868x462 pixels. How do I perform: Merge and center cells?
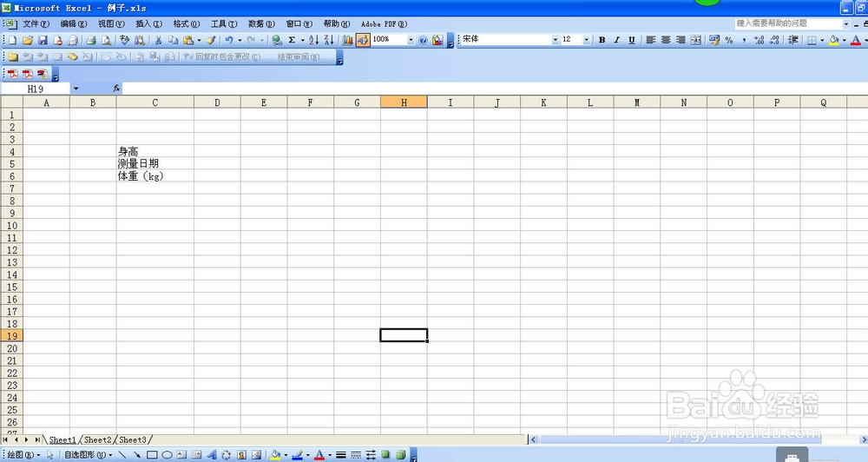696,40
